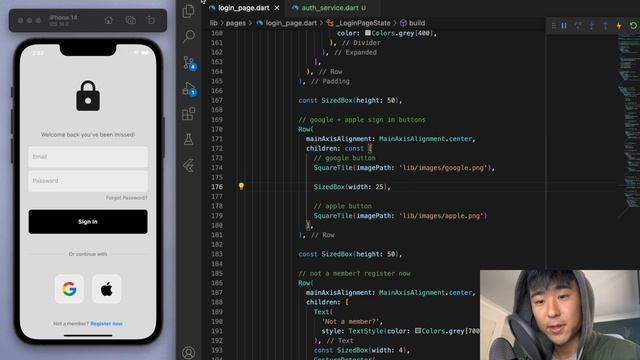This screenshot has height=360, width=640.
Task: Tap the Google sign-in tile
Action: 69,289
